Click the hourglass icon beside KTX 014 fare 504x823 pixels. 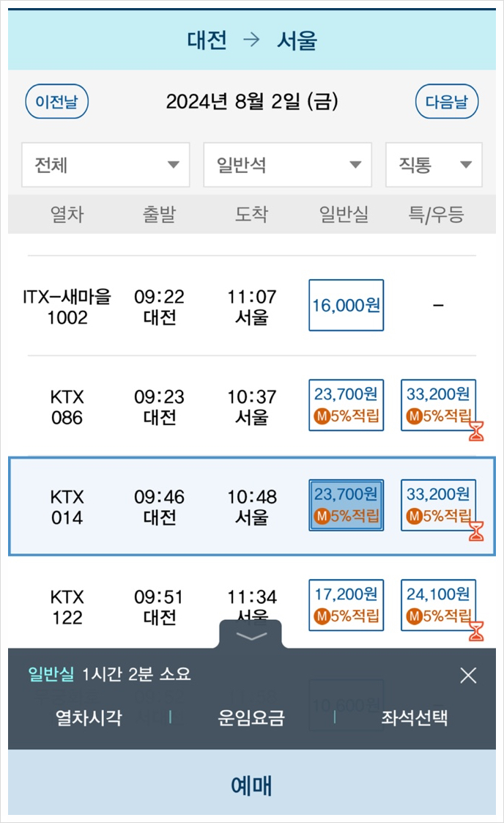tap(476, 531)
